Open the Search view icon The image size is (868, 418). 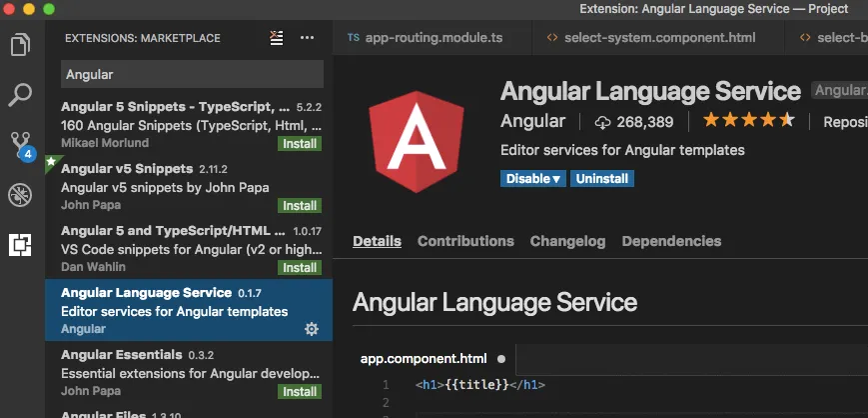tap(21, 95)
